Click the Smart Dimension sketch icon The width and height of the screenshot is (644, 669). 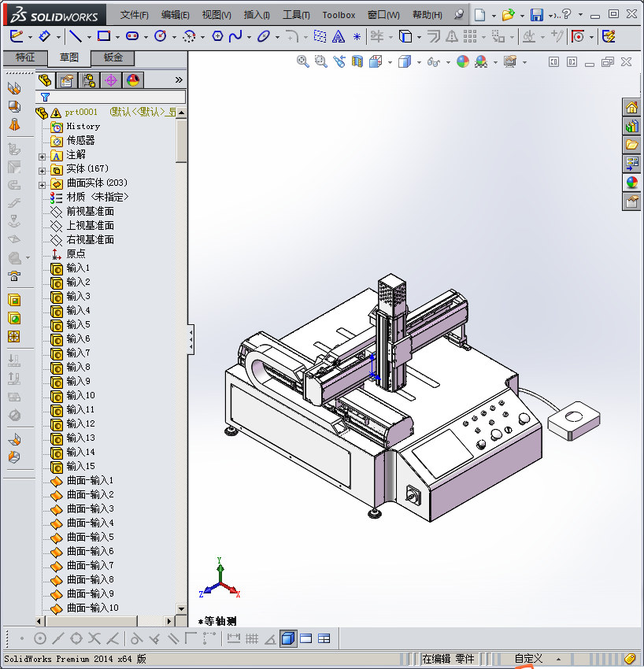pyautogui.click(x=44, y=36)
